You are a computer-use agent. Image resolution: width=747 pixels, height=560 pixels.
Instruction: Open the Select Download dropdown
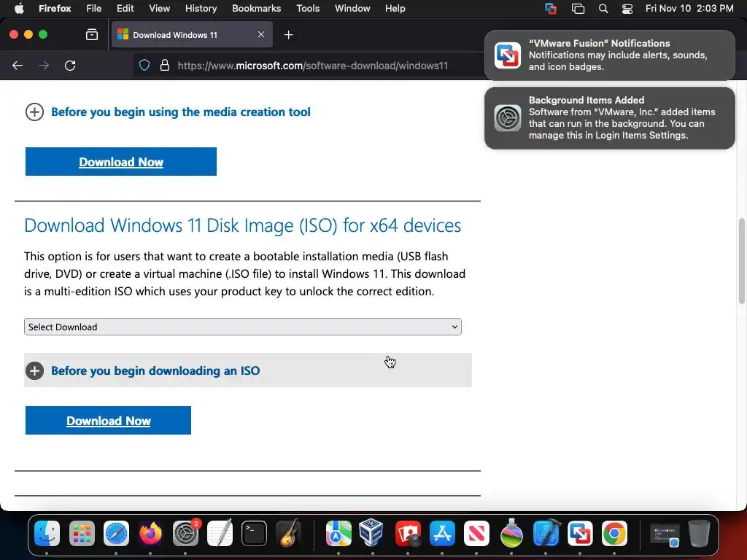coord(243,327)
